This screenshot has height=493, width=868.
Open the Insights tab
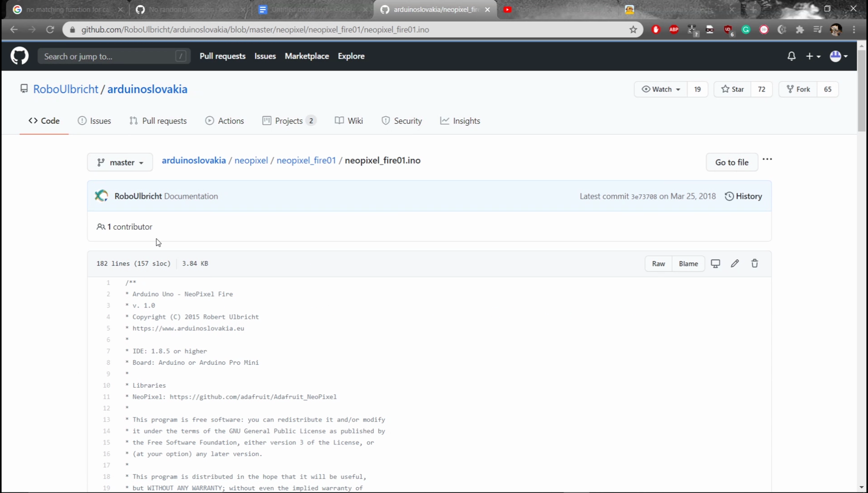[460, 121]
